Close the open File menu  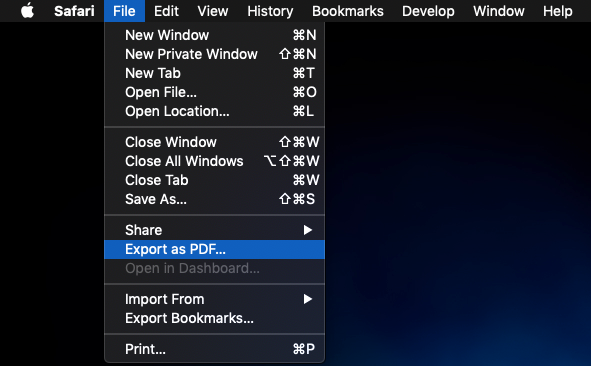[x=124, y=11]
